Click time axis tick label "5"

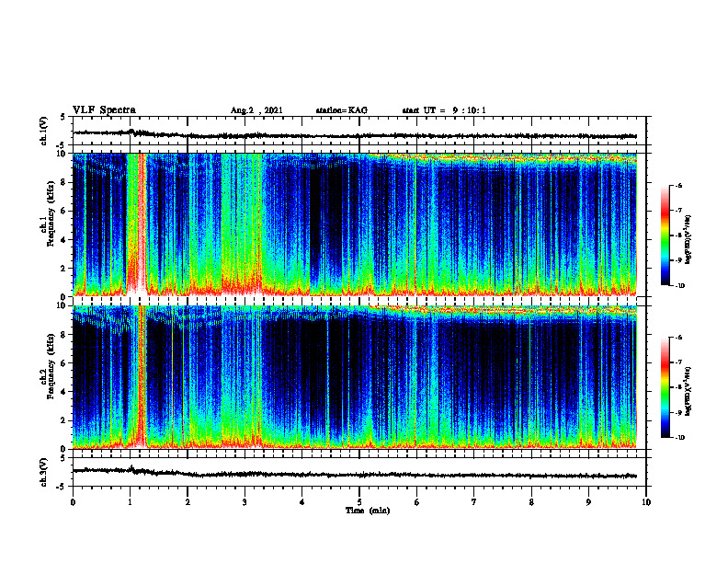coord(359,502)
